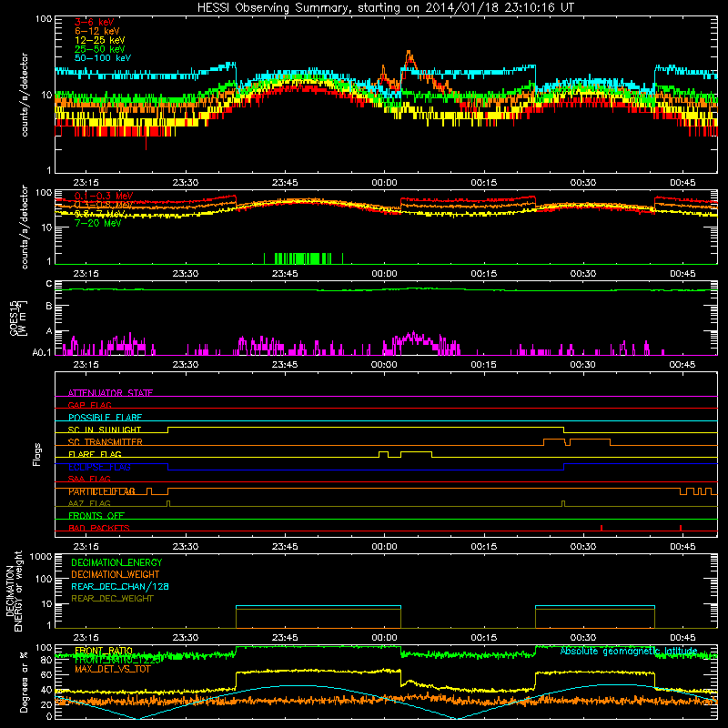Select the REAR_DEC_WEIGHT legend label
The image size is (728, 728).
[x=112, y=599]
